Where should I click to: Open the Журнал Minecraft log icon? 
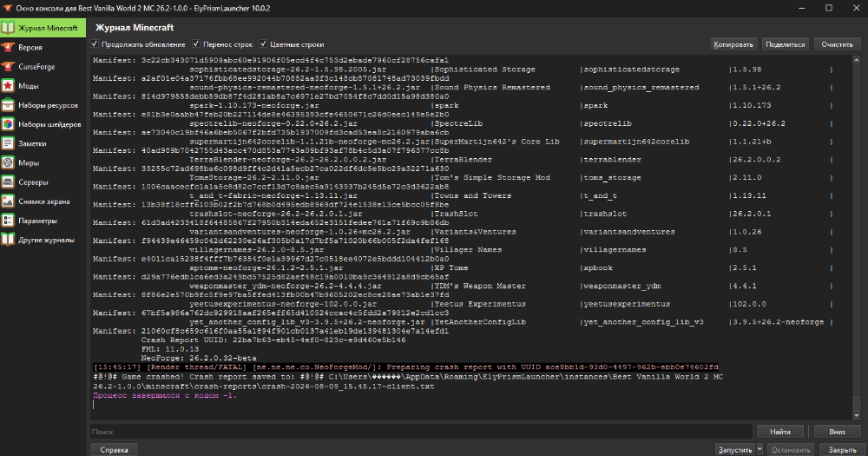click(x=8, y=28)
